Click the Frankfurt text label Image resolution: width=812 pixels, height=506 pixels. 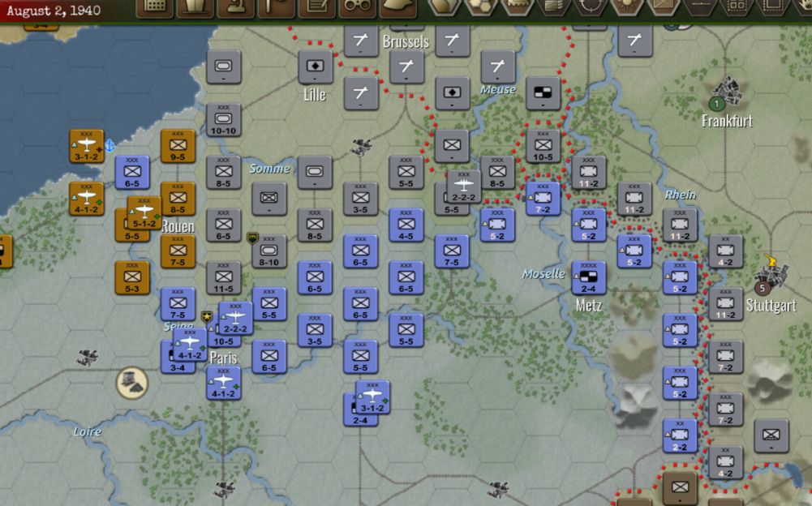click(x=727, y=121)
